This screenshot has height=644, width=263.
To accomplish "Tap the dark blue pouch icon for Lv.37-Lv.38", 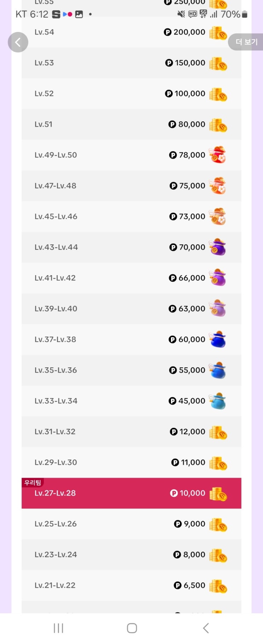I will pos(217,339).
